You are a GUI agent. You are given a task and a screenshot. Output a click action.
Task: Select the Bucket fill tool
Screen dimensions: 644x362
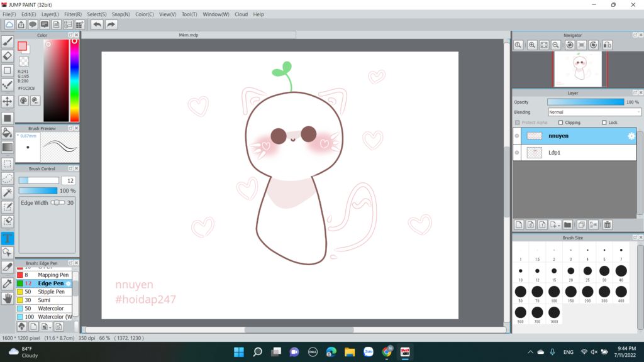pyautogui.click(x=8, y=132)
